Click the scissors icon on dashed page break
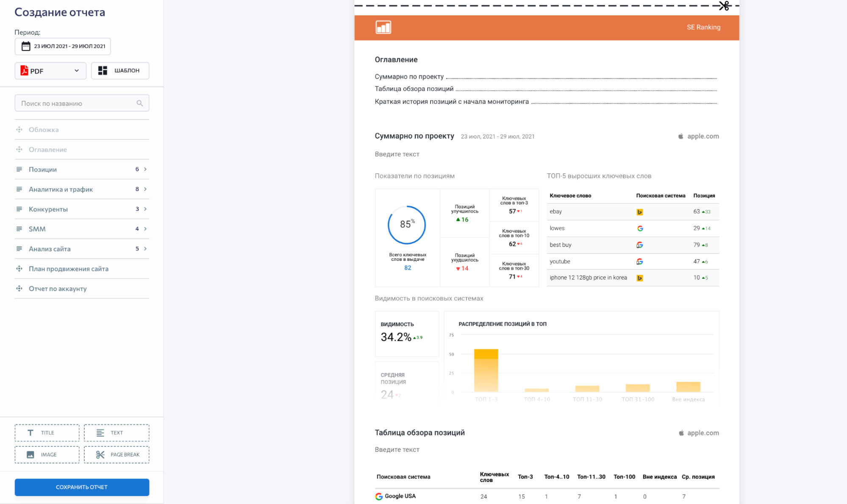The height and width of the screenshot is (504, 847). (724, 6)
